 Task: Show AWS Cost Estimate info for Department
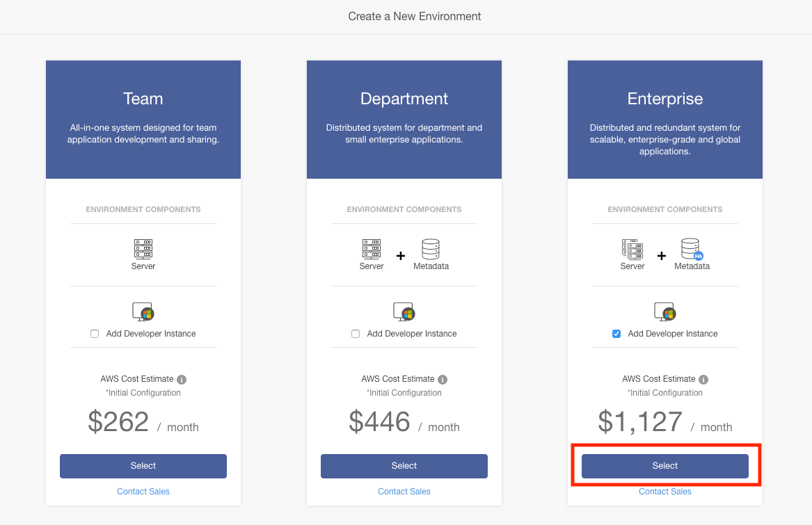point(443,380)
